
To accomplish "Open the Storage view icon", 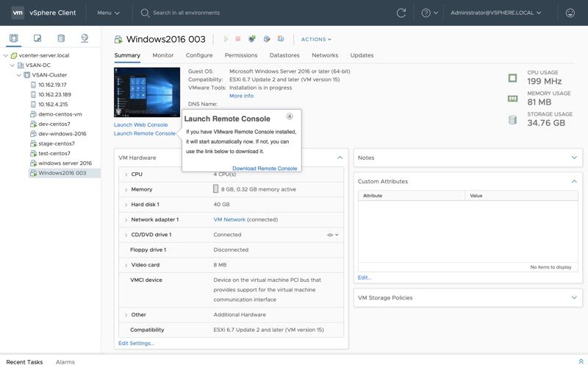I will pyautogui.click(x=61, y=38).
